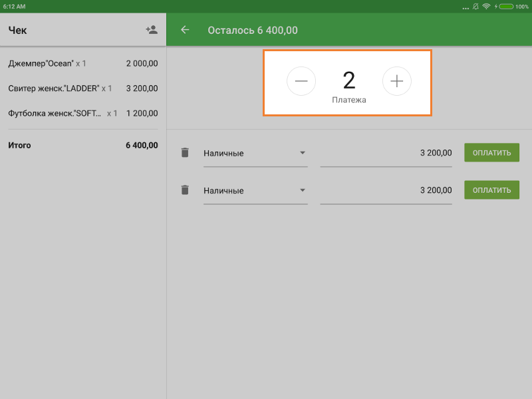Select the Джемпер"Ocean" receipt item
This screenshot has height=399, width=532.
(x=83, y=63)
